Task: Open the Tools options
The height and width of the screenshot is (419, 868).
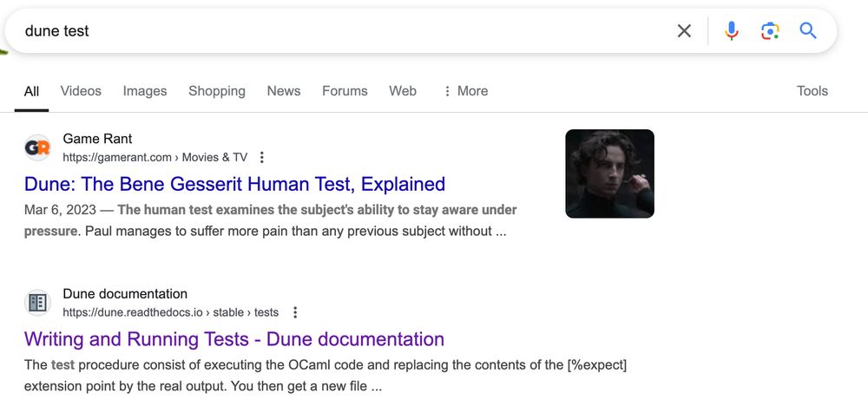Action: click(812, 91)
